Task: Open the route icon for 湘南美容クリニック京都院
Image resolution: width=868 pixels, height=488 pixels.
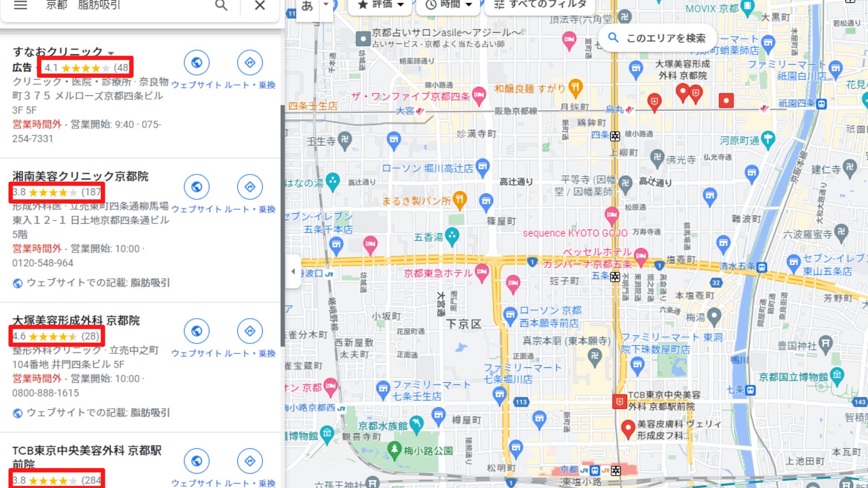Action: pyautogui.click(x=250, y=187)
